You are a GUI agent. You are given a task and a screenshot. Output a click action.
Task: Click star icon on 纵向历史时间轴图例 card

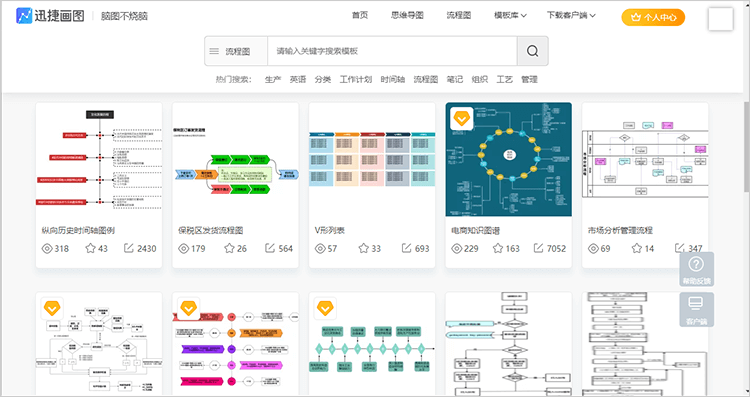(90, 248)
